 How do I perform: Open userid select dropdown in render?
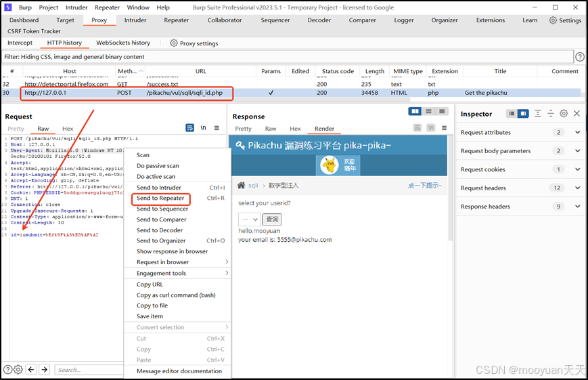tap(250, 219)
